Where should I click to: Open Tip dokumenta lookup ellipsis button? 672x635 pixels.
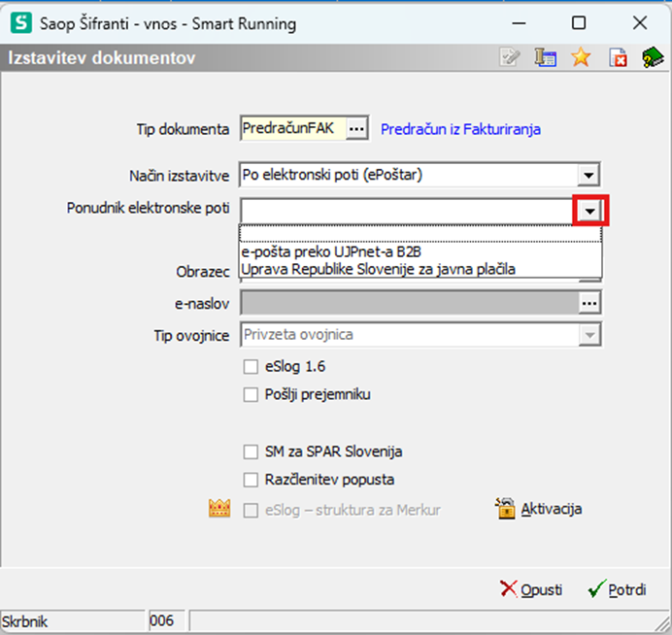pyautogui.click(x=356, y=128)
